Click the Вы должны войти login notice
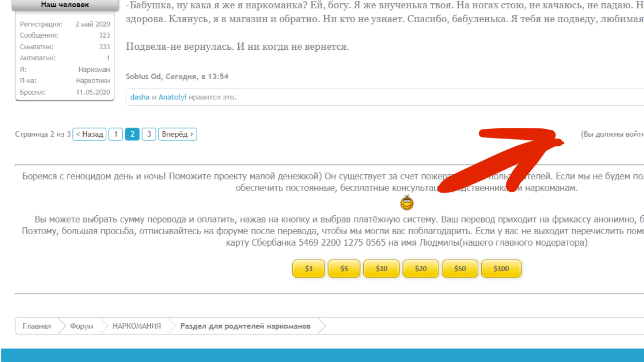The width and height of the screenshot is (644, 362). pyautogui.click(x=612, y=134)
